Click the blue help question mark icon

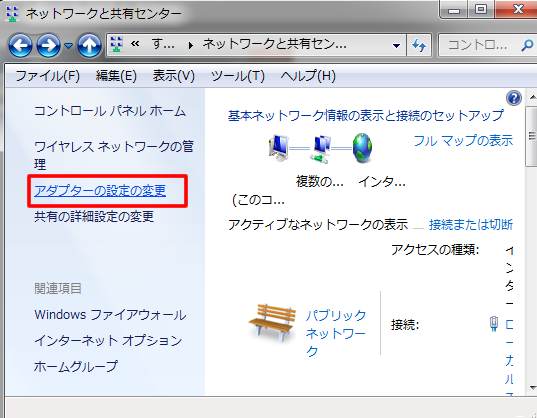click(514, 99)
